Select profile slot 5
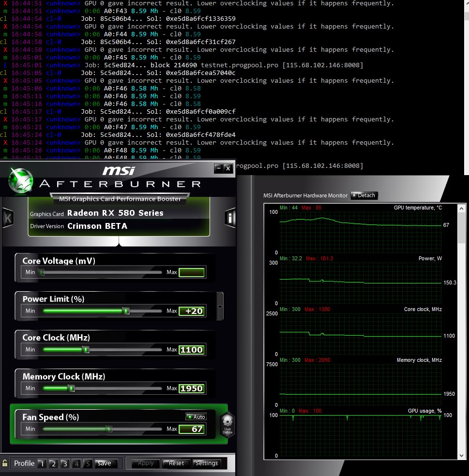Viewport: 469px width, 476px height. 88,463
